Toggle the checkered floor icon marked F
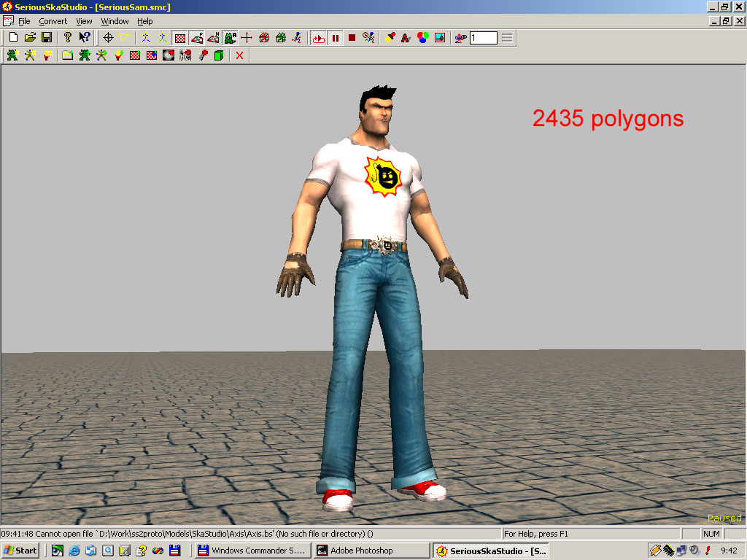 (197, 38)
